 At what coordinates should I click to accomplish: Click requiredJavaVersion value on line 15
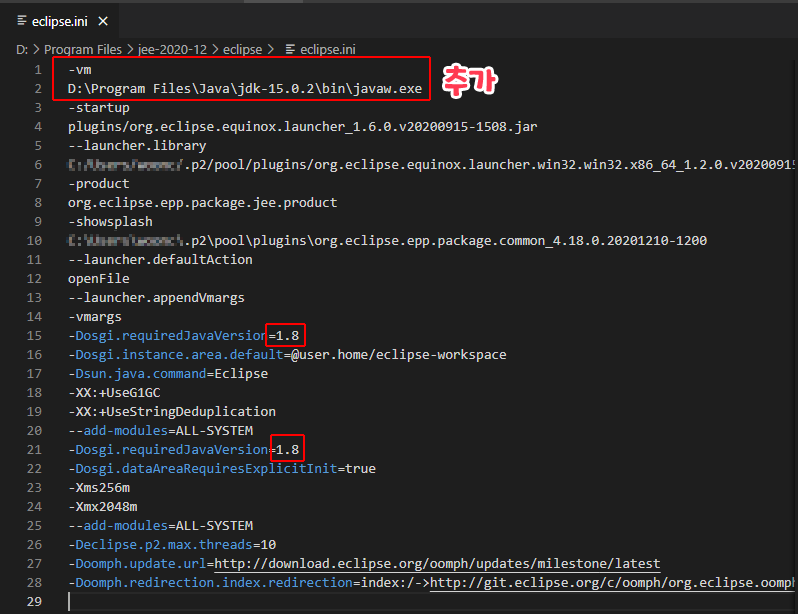(x=288, y=336)
